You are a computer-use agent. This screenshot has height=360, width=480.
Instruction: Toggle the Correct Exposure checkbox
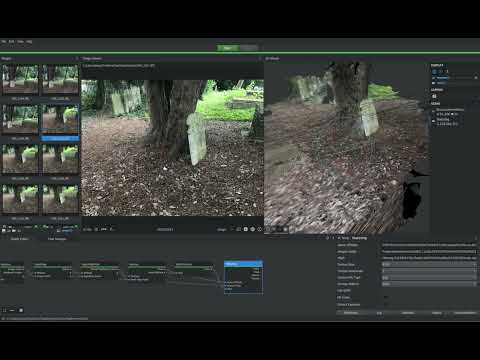386,304
